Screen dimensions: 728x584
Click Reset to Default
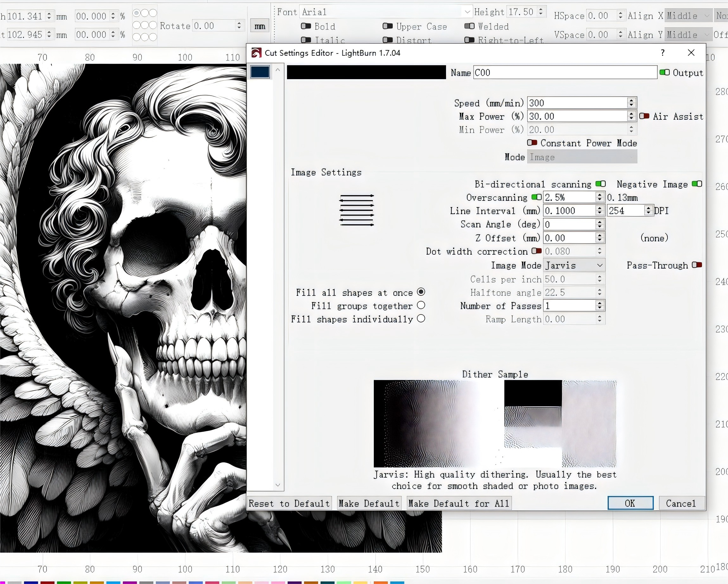[x=289, y=503]
